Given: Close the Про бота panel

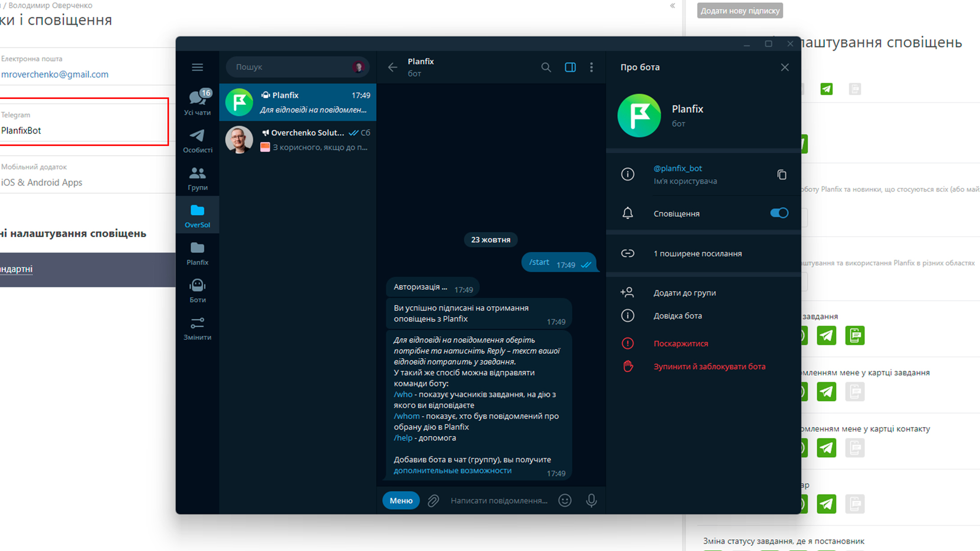Looking at the screenshot, I should pos(785,67).
